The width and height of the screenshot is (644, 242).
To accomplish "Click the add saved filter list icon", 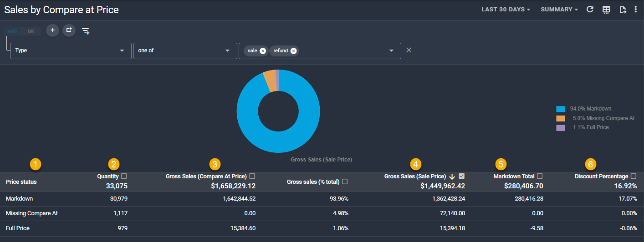I will (86, 31).
